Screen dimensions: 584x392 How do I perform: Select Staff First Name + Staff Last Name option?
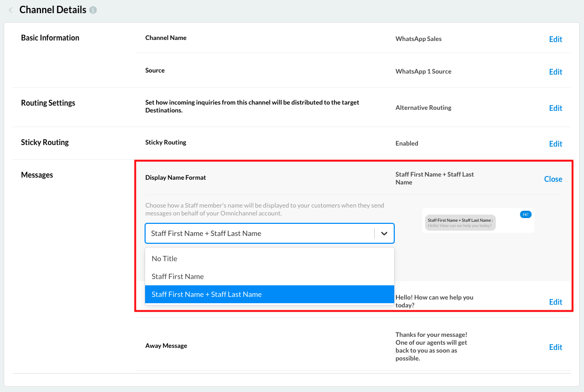coord(269,294)
